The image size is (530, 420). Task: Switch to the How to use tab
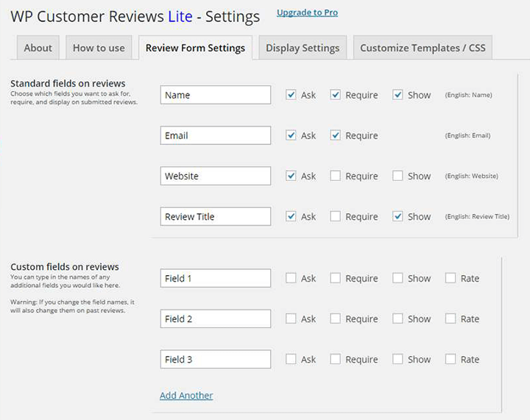coord(99,48)
